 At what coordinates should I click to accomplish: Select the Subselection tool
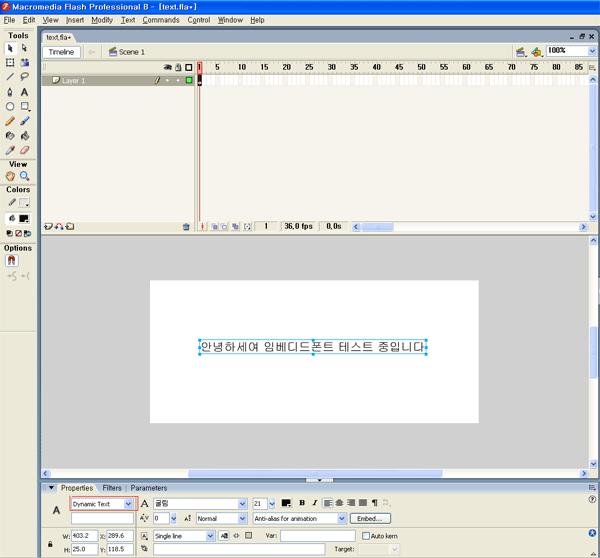pos(24,48)
